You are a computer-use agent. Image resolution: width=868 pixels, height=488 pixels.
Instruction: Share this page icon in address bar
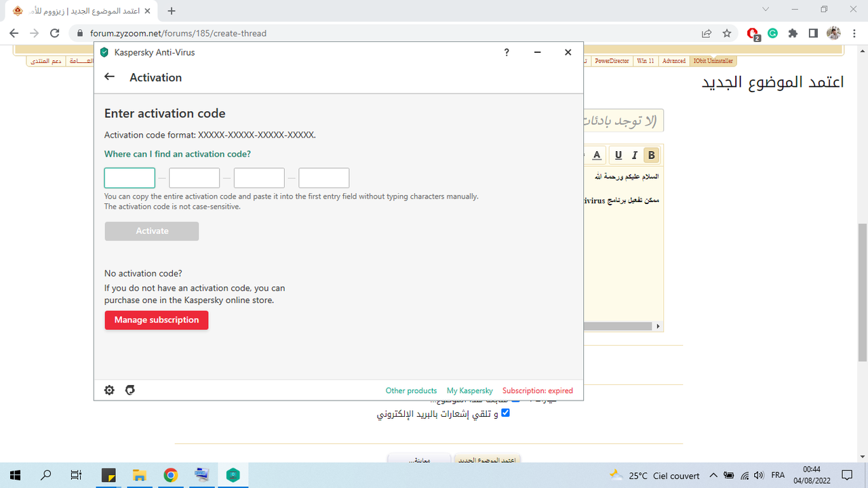coord(707,33)
